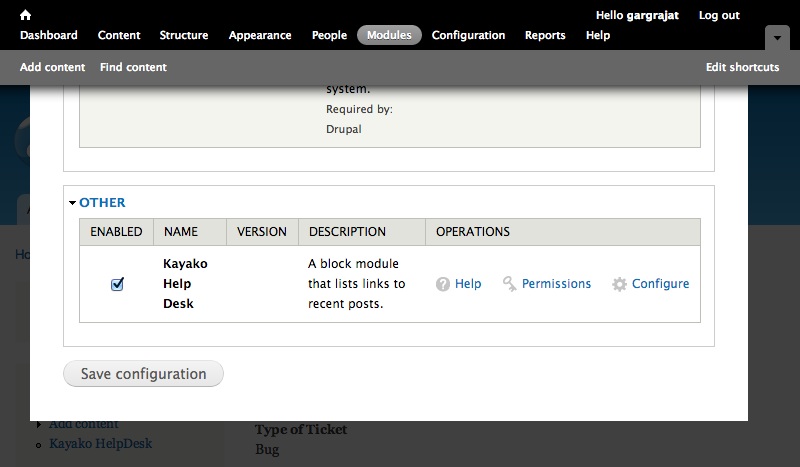The height and width of the screenshot is (467, 800).
Task: Click the Add content shortcut
Action: (52, 67)
